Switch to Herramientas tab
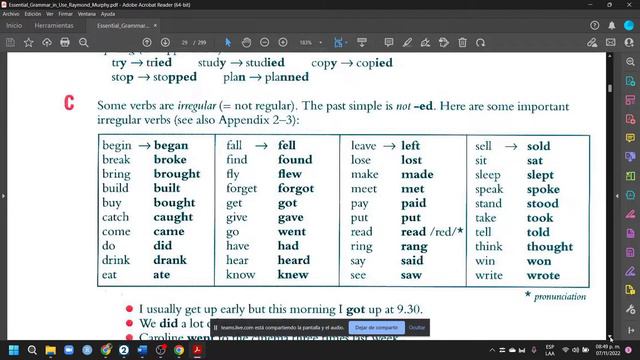The height and width of the screenshot is (360, 640). pyautogui.click(x=54, y=25)
